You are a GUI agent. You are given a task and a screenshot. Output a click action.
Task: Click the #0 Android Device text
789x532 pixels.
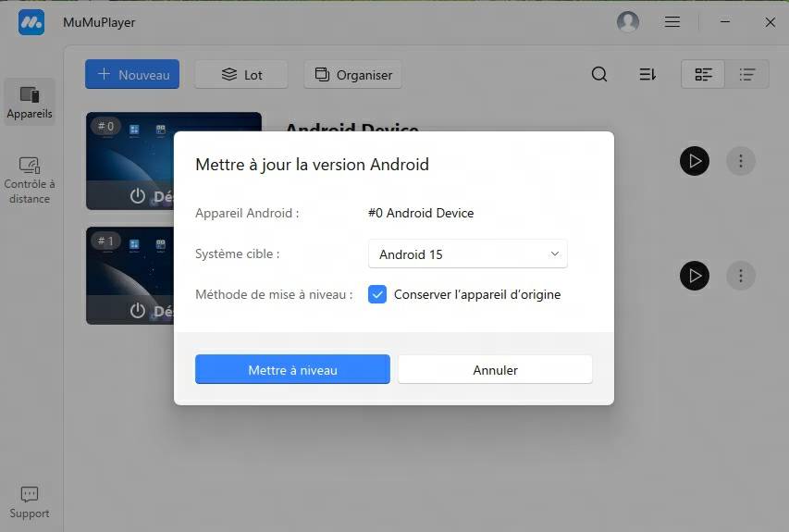(x=421, y=213)
